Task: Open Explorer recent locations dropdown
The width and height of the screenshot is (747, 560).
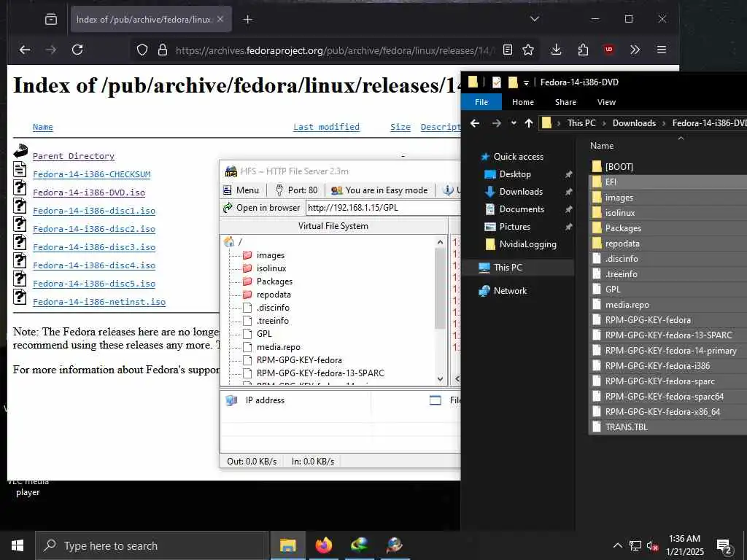Action: point(514,123)
